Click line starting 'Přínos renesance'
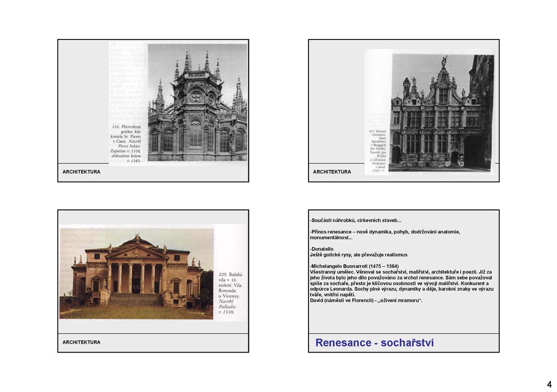The width and height of the screenshot is (557, 392). 385,235
